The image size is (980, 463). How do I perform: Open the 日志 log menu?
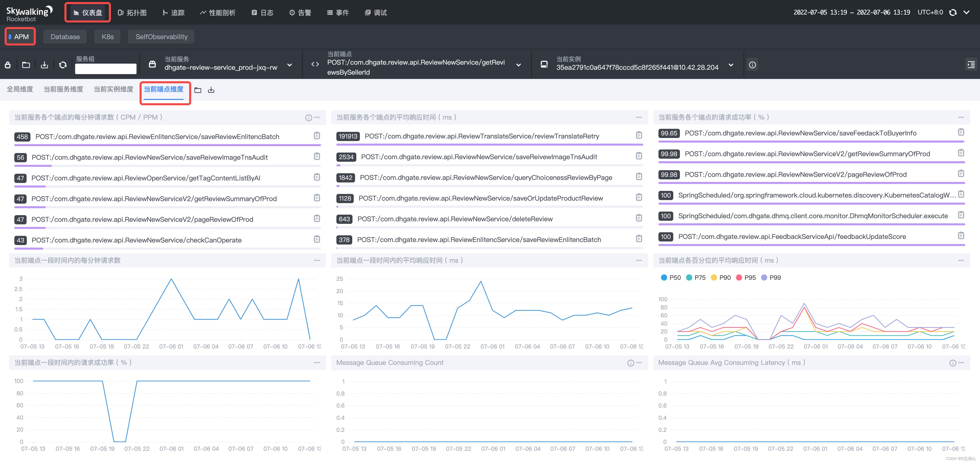[x=263, y=13]
